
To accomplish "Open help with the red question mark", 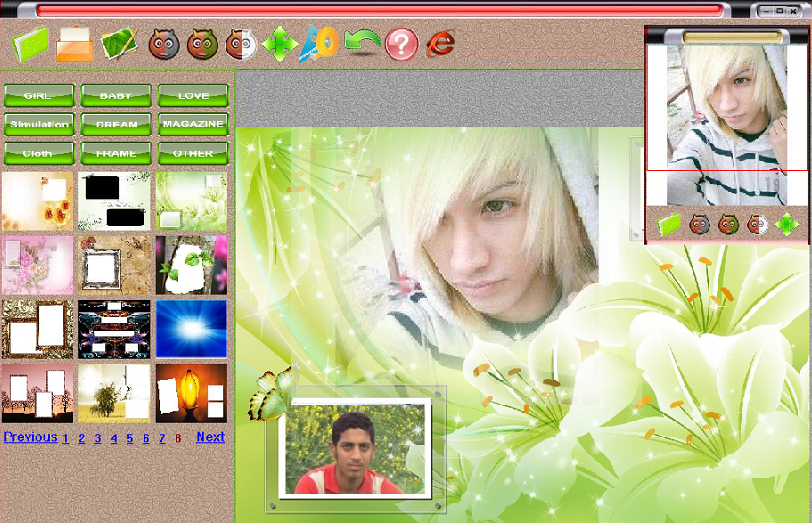I will click(401, 45).
